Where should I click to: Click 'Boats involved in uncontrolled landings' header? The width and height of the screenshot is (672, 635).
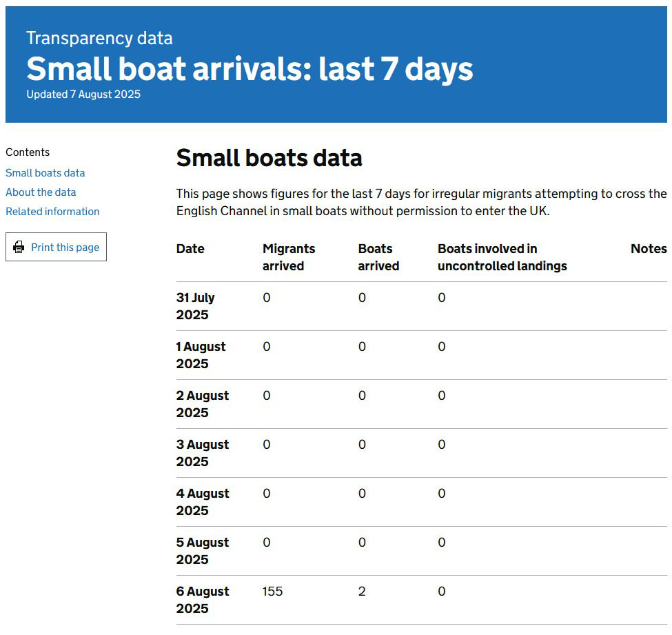pyautogui.click(x=502, y=257)
